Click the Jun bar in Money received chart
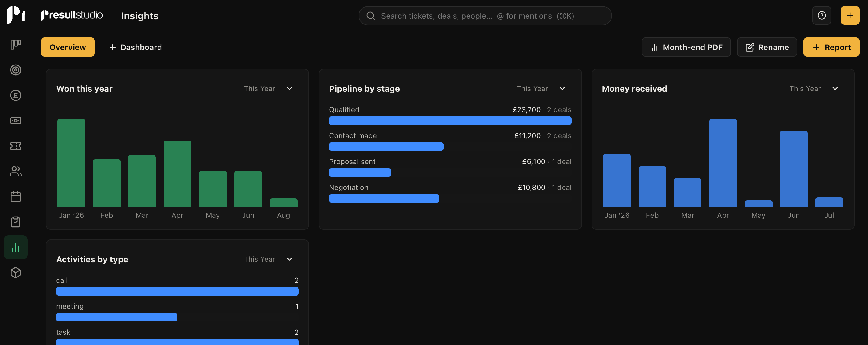This screenshot has height=345, width=868. click(x=793, y=169)
